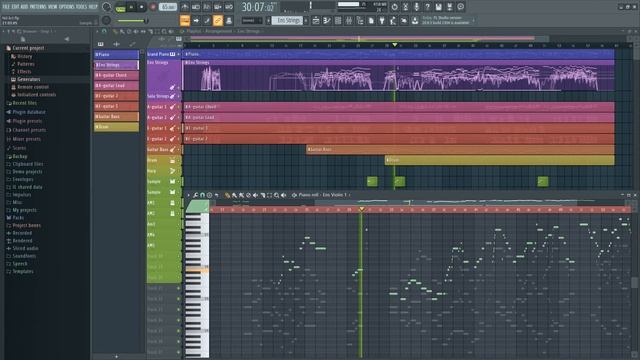The image size is (640, 360).
Task: Click the main pitch knob
Action: [106, 20]
